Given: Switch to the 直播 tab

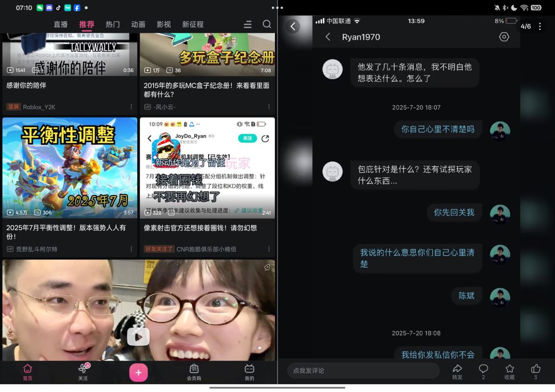Looking at the screenshot, I should 61,25.
